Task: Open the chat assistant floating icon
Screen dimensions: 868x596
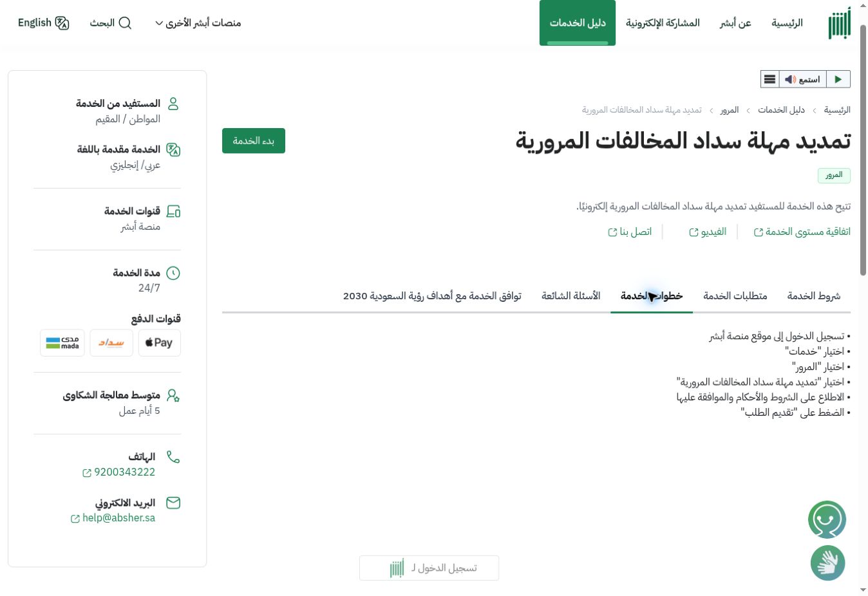Action: [x=827, y=519]
